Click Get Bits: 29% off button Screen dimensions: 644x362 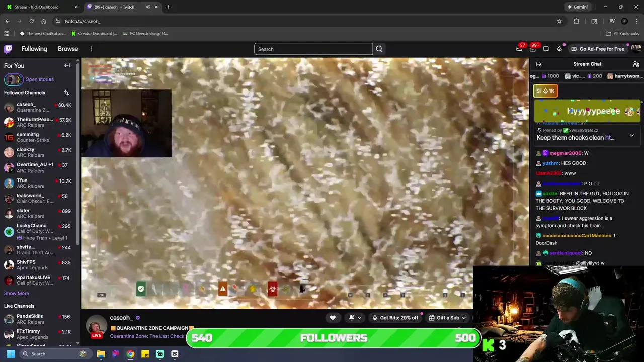[395, 318]
